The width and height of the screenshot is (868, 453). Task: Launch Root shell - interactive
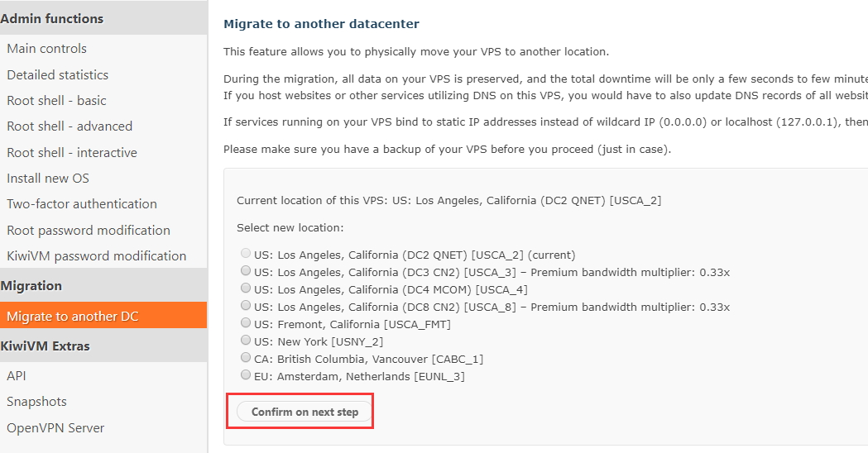tap(72, 153)
